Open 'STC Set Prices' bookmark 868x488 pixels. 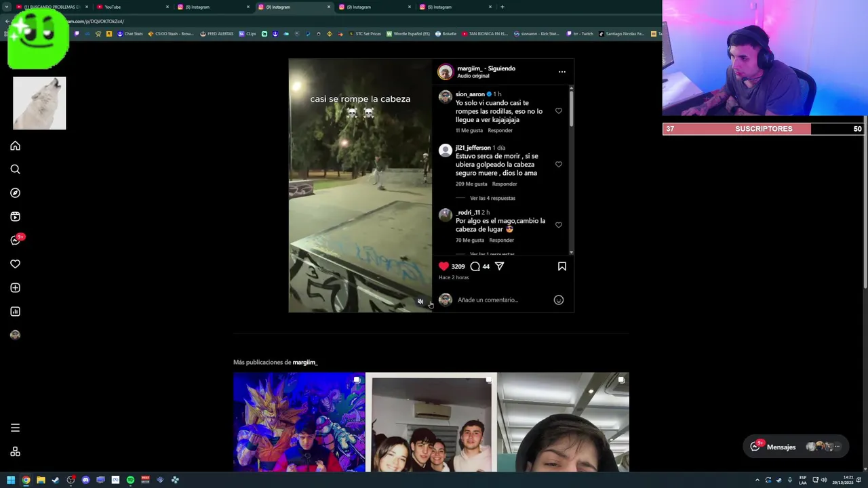click(x=365, y=33)
